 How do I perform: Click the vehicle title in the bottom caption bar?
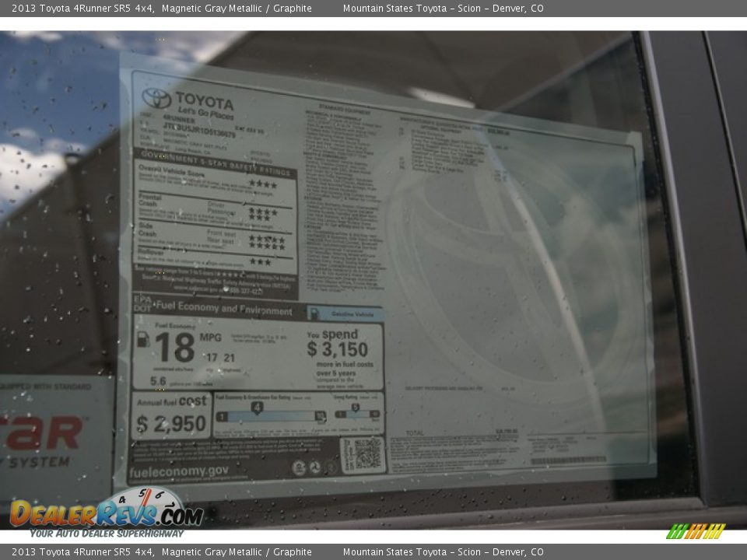(162, 552)
